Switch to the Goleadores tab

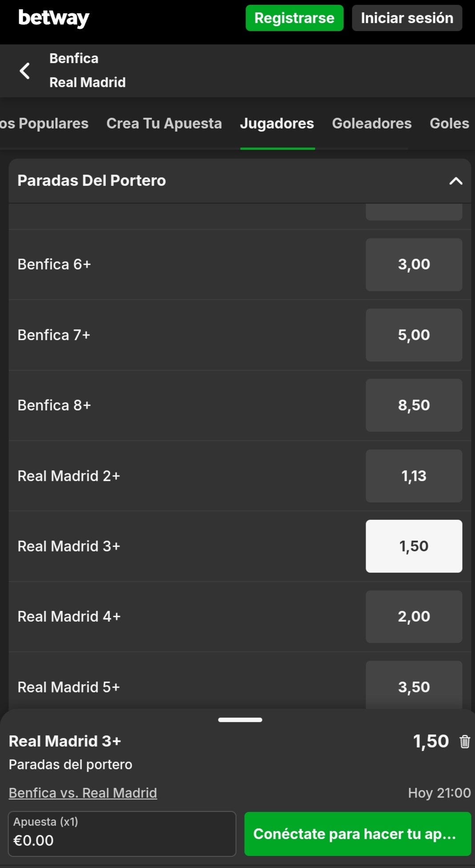372,124
